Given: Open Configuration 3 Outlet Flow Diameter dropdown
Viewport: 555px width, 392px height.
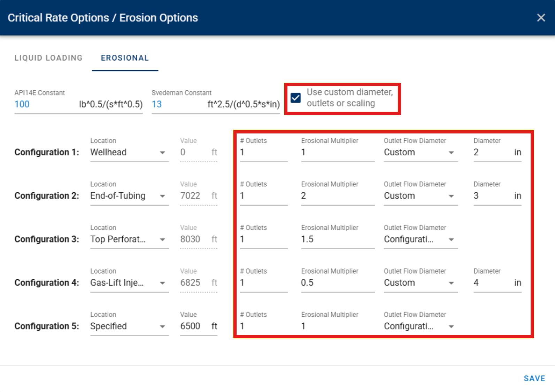Looking at the screenshot, I should 421,239.
